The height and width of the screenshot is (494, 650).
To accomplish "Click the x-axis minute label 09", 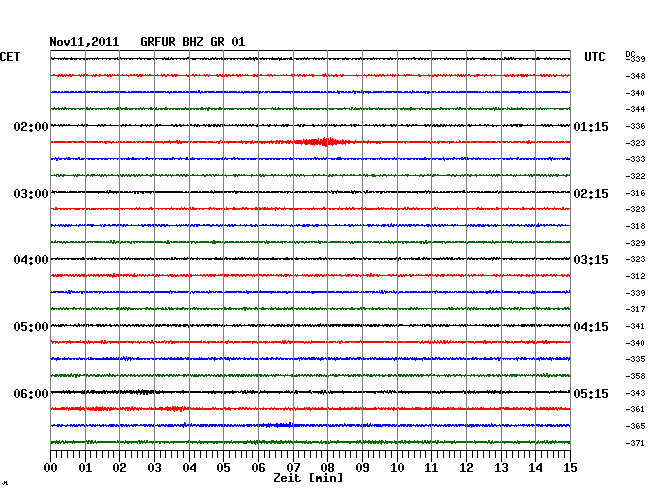I will (x=362, y=468).
